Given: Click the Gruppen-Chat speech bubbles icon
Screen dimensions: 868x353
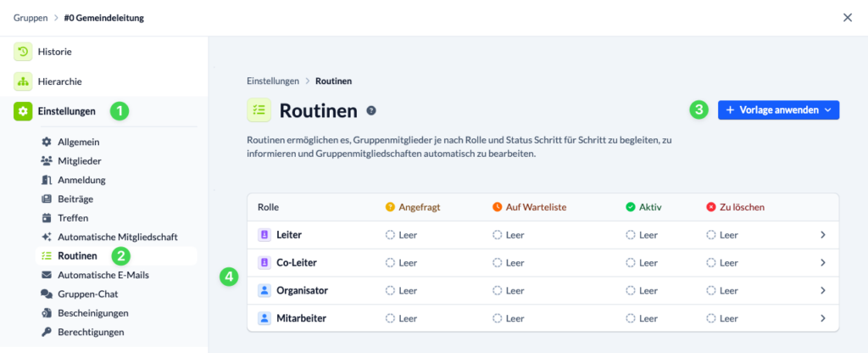Looking at the screenshot, I should tap(47, 294).
